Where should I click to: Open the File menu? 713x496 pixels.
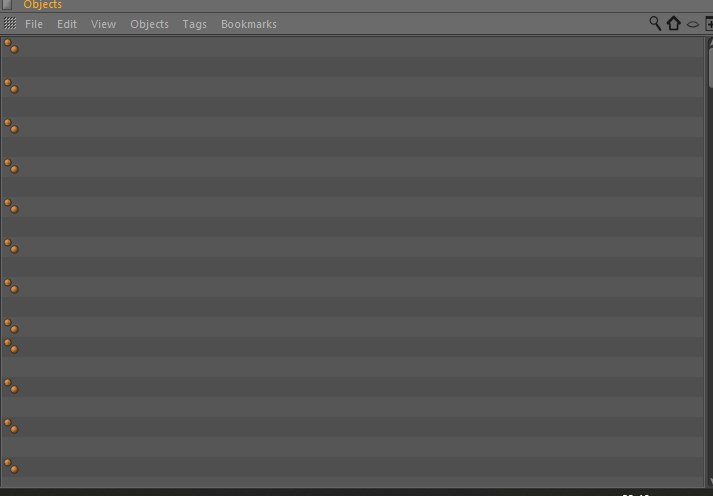tap(34, 24)
